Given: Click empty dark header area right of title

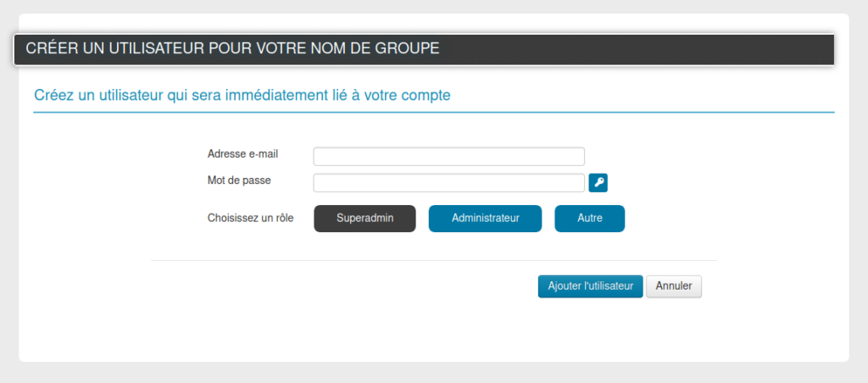Looking at the screenshot, I should [637, 50].
